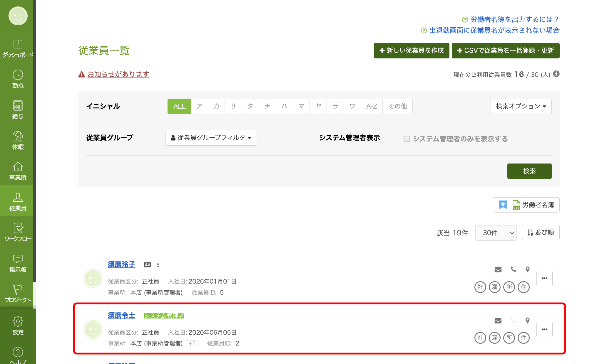Viewport: 602px width, 364px height.
Task: Expand the 検索オプション dropdown
Action: click(x=521, y=106)
